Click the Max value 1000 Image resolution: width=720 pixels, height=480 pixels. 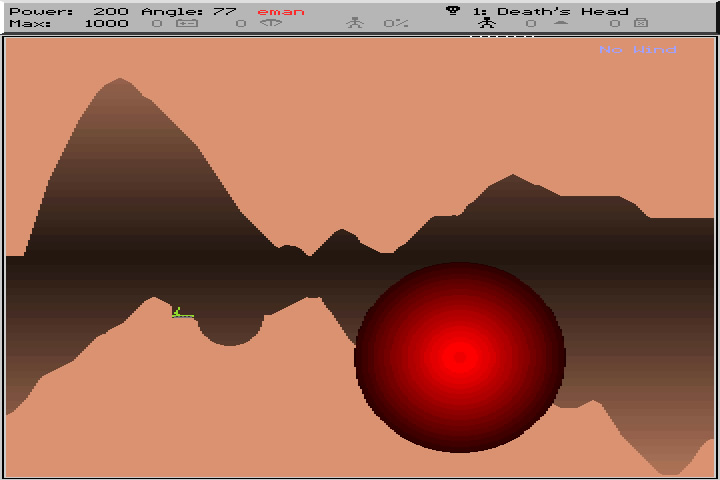click(x=106, y=23)
